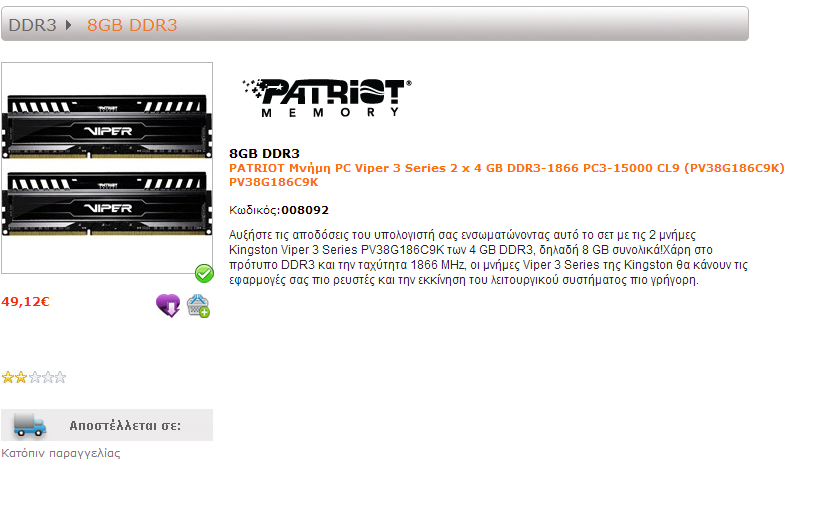The width and height of the screenshot is (813, 505).
Task: Click the orange PV38G186C9K model link
Action: point(274,182)
